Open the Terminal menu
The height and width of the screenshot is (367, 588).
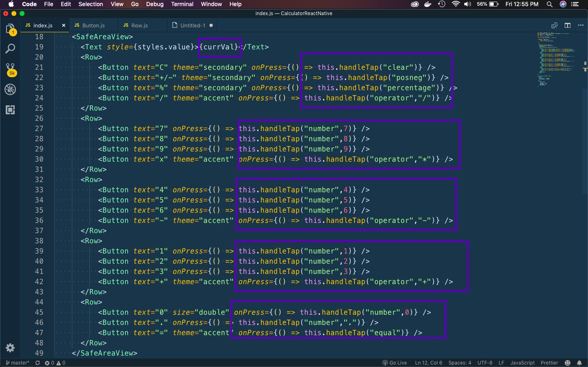182,4
